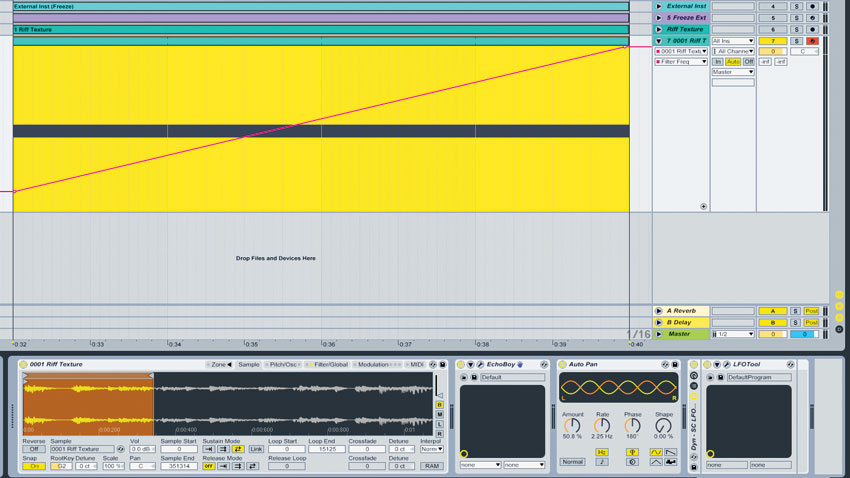Toggle the LFOTool device activator

(x=707, y=365)
